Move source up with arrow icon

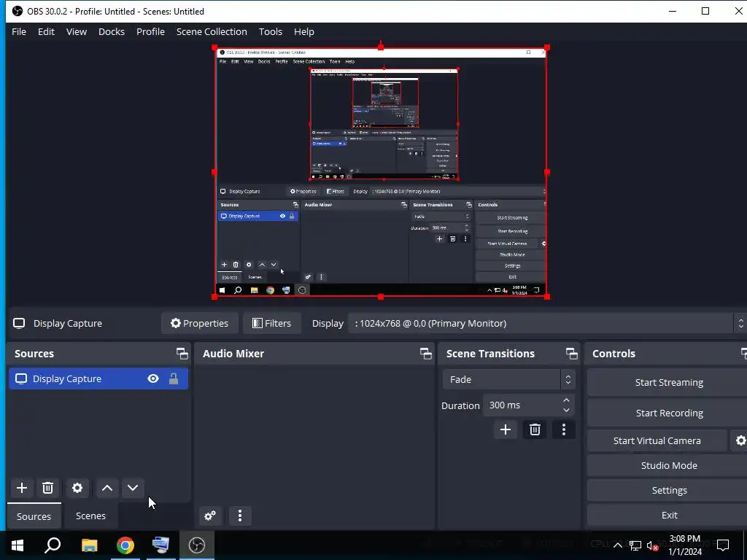click(x=107, y=488)
